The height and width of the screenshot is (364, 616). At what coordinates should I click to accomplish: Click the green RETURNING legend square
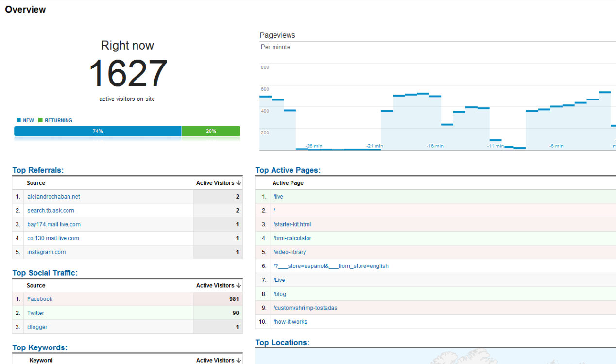(41, 120)
